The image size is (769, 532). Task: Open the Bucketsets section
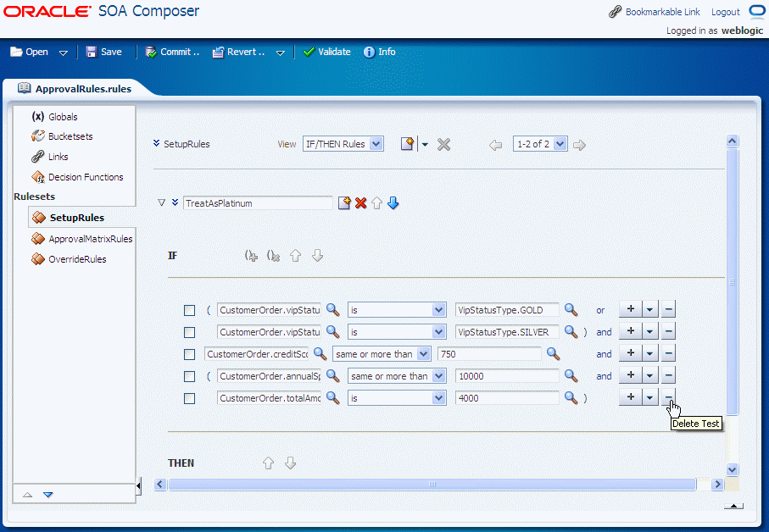pos(62,136)
